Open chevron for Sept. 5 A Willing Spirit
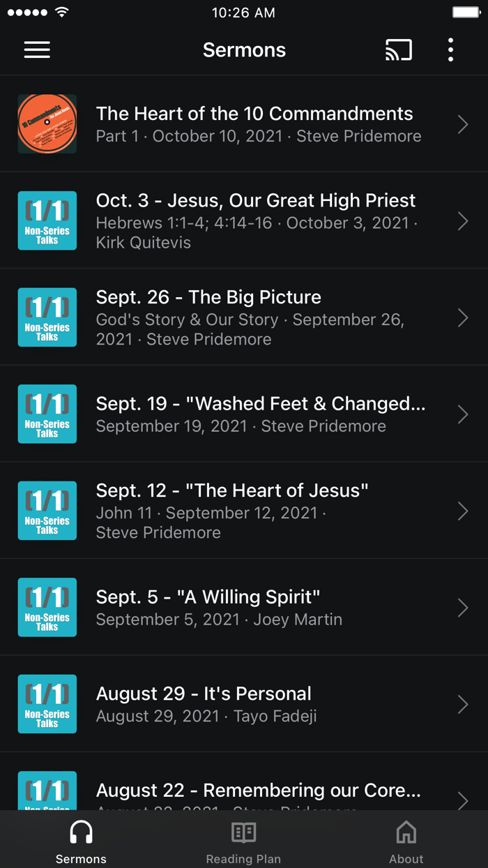This screenshot has height=868, width=488. coord(463,608)
